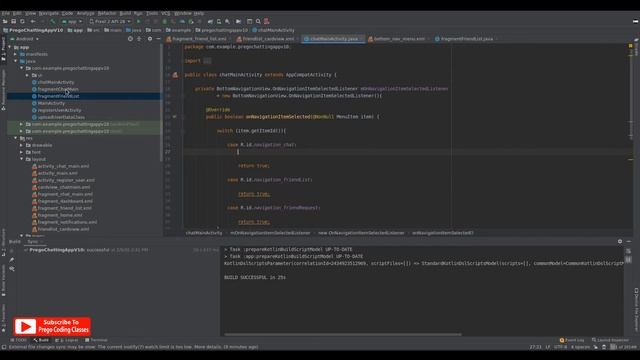Open the Android project view dropdown

point(24,39)
